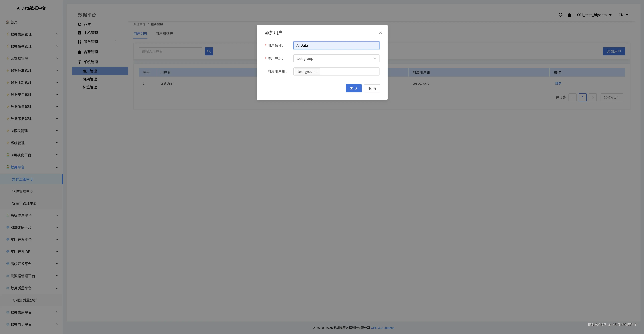644x334 pixels.
Task: Open settings gear icon in header
Action: tap(560, 15)
